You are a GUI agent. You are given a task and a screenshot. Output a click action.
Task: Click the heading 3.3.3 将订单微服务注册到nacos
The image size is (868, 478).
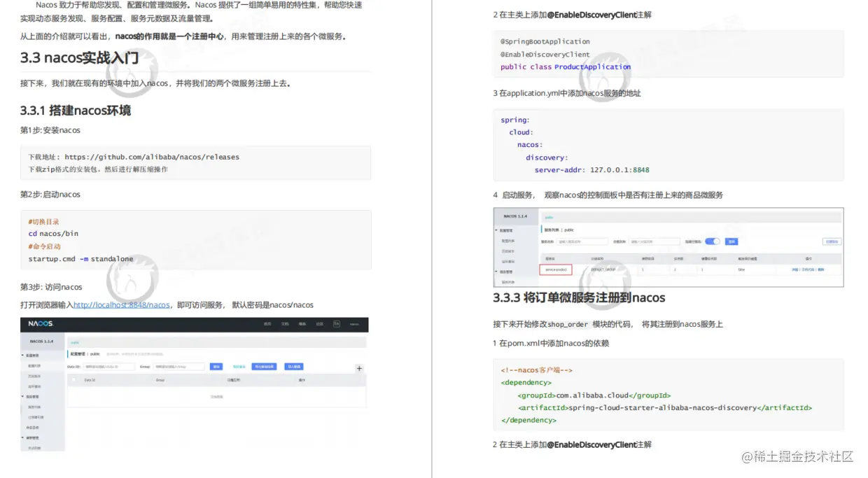coord(579,297)
